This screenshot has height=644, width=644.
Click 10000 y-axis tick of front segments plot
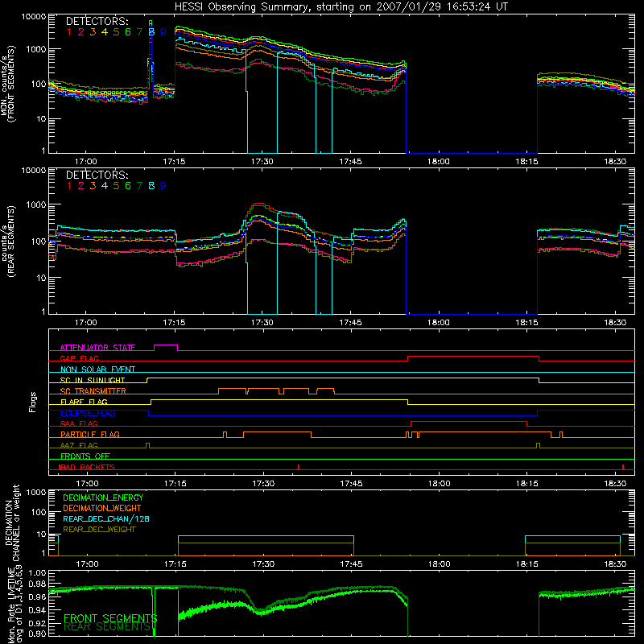(x=34, y=17)
